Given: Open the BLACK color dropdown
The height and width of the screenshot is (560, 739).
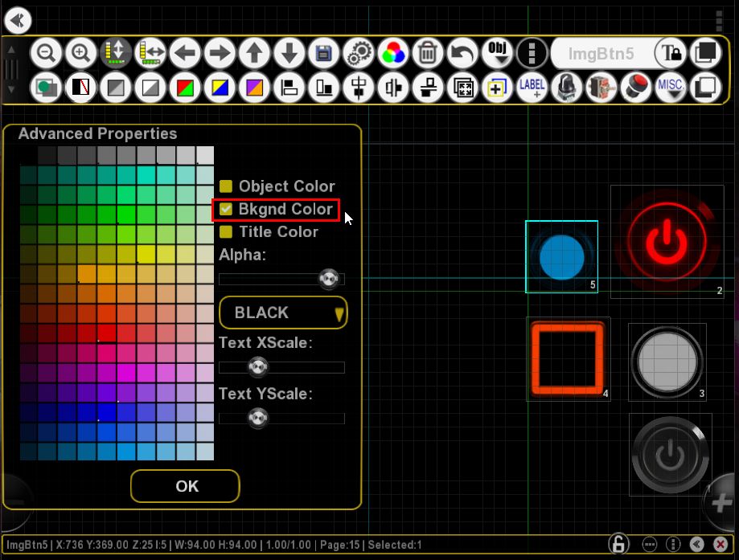Looking at the screenshot, I should pos(283,313).
